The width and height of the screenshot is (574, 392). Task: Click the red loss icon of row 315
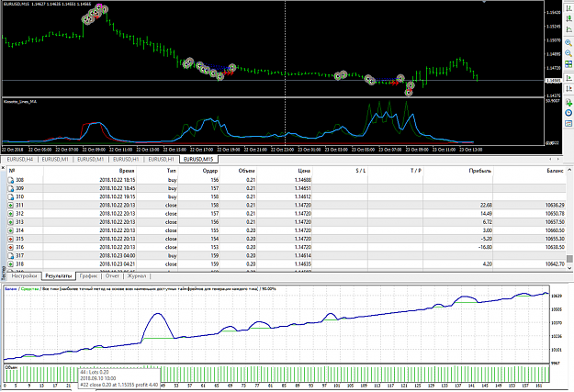point(11,239)
